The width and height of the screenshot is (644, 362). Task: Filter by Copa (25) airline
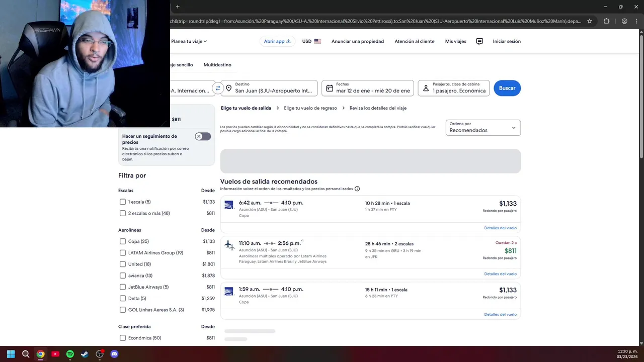point(123,241)
